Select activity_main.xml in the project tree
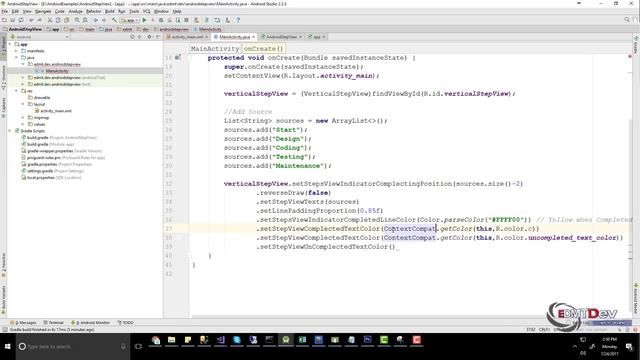This screenshot has height=360, width=640. point(56,111)
